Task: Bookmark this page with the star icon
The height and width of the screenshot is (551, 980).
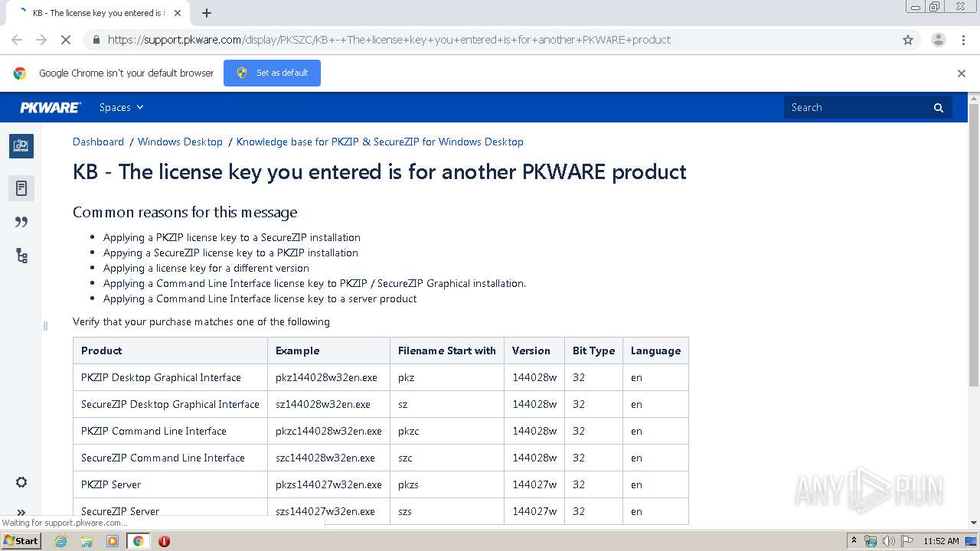Action: pyautogui.click(x=908, y=40)
